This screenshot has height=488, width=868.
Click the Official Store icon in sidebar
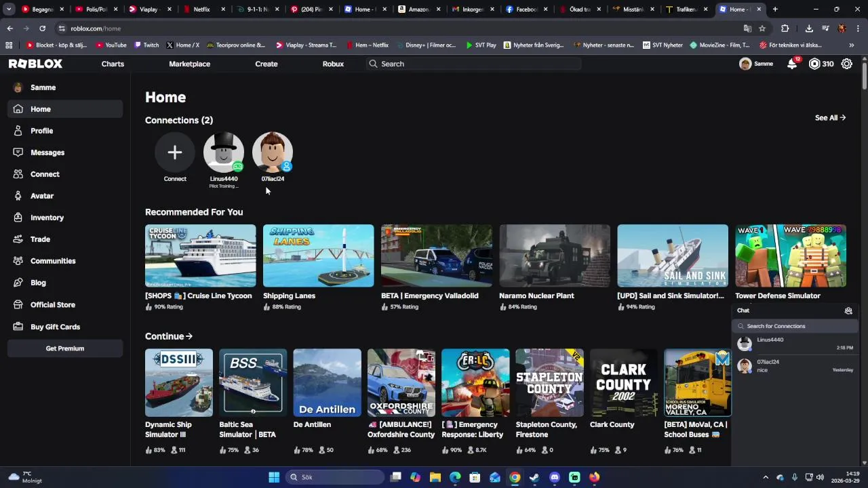18,305
